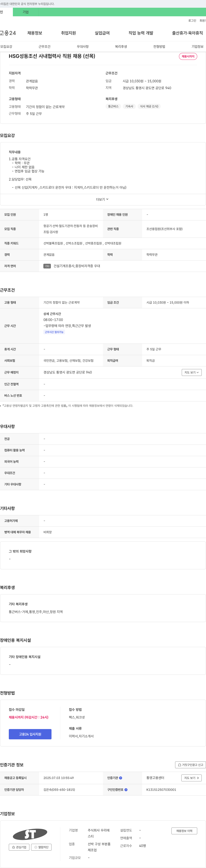Screen dimensions: 206x868
Task: Click the 기숙사 welfare tag
Action: [x=129, y=106]
